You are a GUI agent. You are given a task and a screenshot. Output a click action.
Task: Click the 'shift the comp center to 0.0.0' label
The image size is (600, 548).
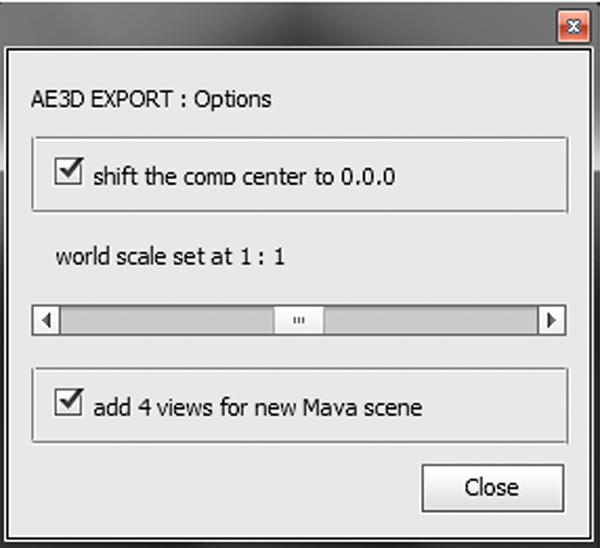[244, 177]
